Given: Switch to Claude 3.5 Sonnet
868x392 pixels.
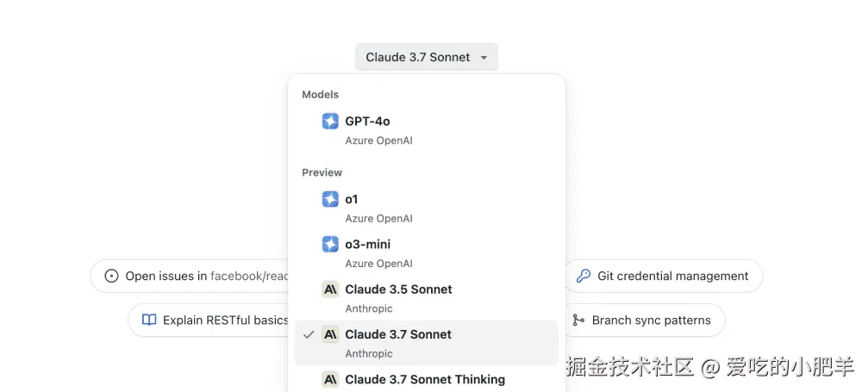Looking at the screenshot, I should click(x=427, y=298).
